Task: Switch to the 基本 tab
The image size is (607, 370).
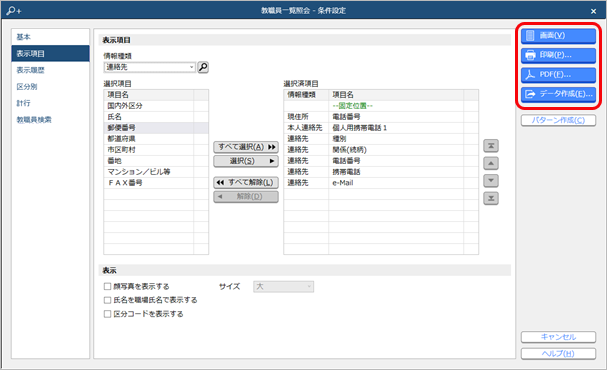Action: coord(50,37)
